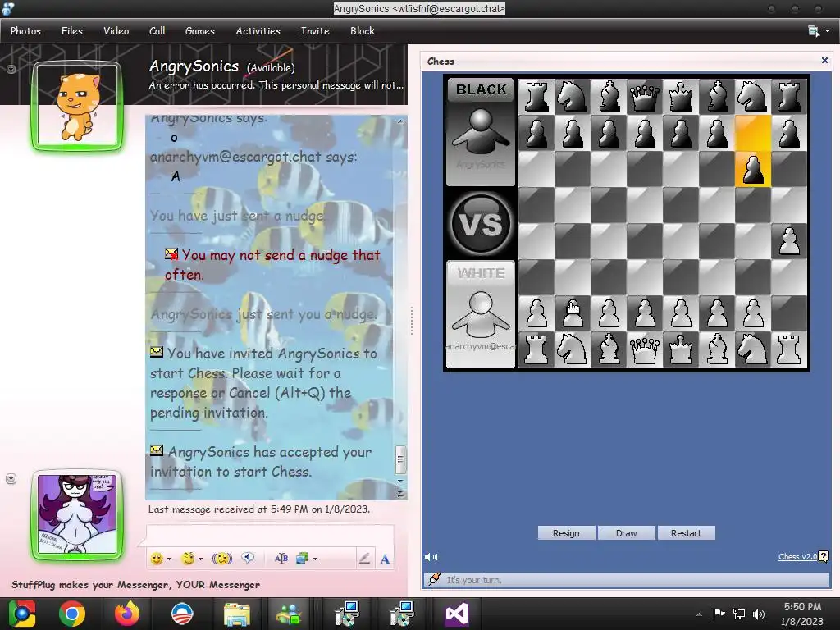Viewport: 840px width, 630px height.
Task: Select the black queen piece
Action: [645, 97]
